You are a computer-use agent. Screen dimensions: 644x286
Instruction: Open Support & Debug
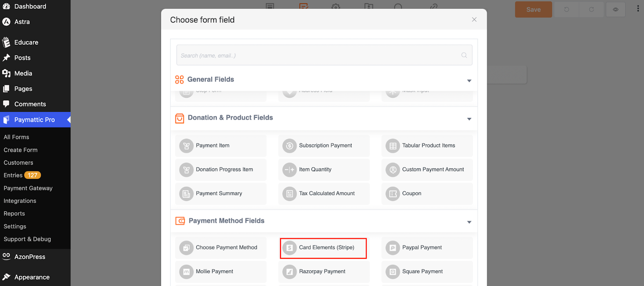[27, 239]
